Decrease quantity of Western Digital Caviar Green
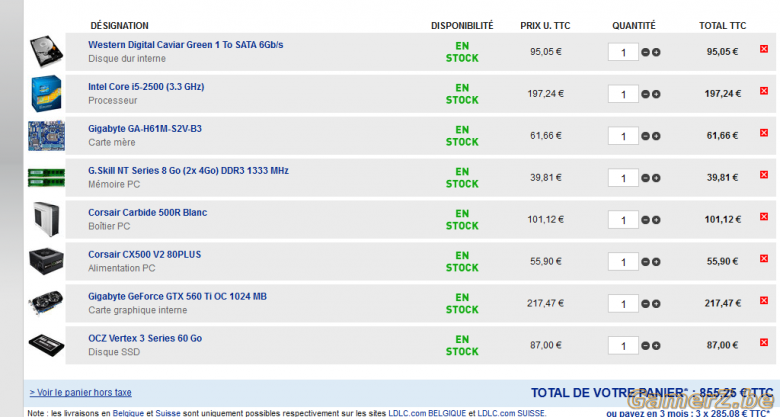 pos(645,52)
